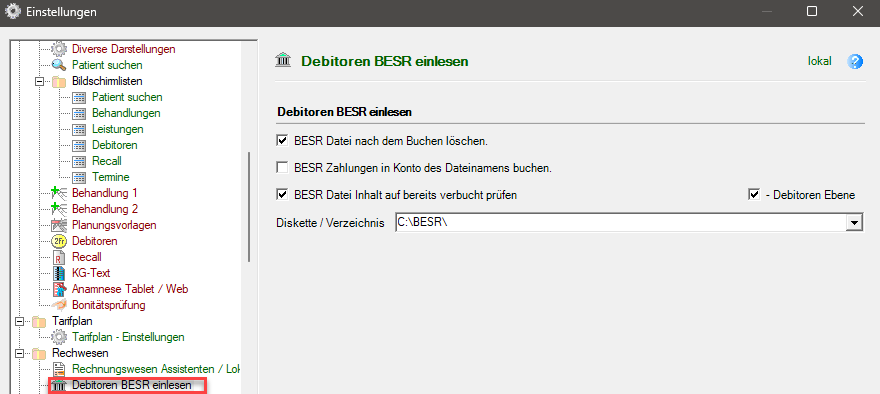Open Tarifplan - Einstellungen tree entry
Image resolution: width=880 pixels, height=394 pixels.
point(128,337)
